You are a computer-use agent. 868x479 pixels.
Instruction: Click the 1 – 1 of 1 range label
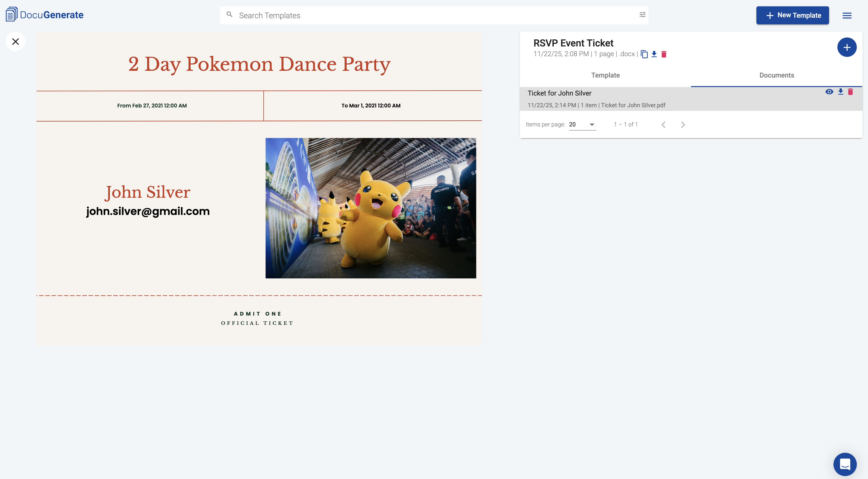coord(626,124)
